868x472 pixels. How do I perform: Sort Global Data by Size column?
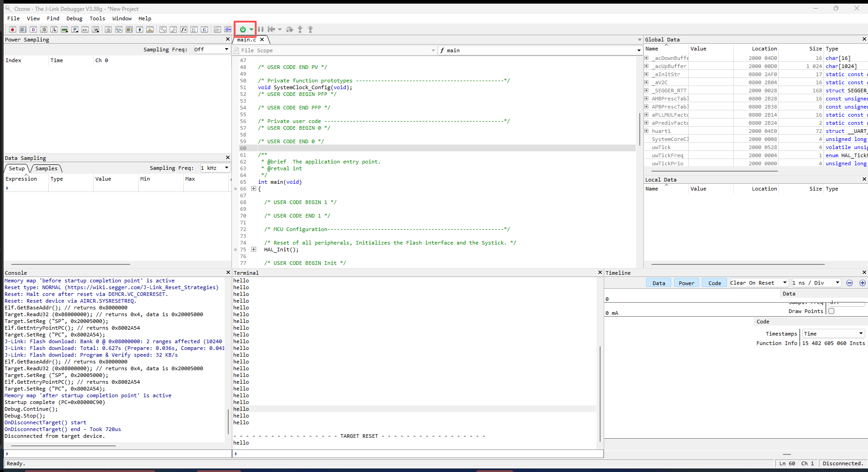(801, 49)
